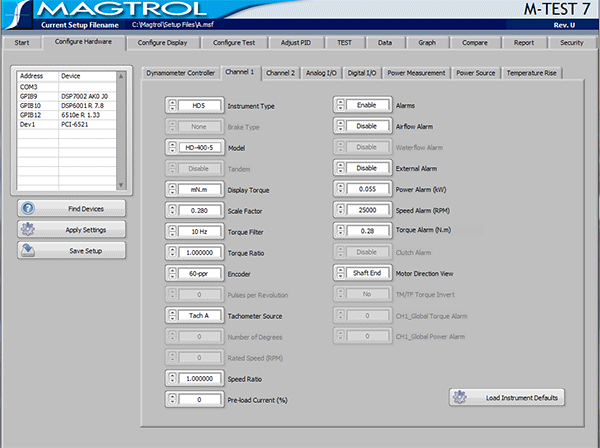Click the Alarms Enable value field
Screen dimensions: 600x448
click(x=367, y=105)
